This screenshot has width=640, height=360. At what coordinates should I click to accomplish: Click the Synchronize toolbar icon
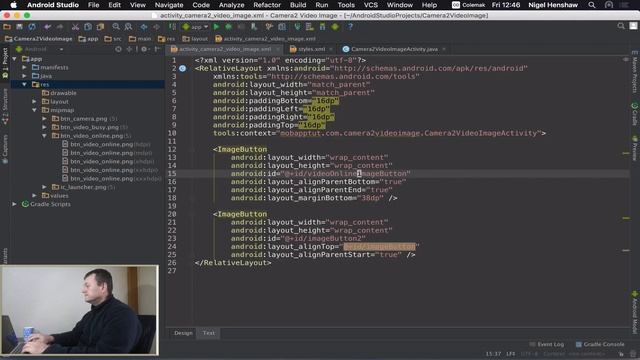pos(32,27)
